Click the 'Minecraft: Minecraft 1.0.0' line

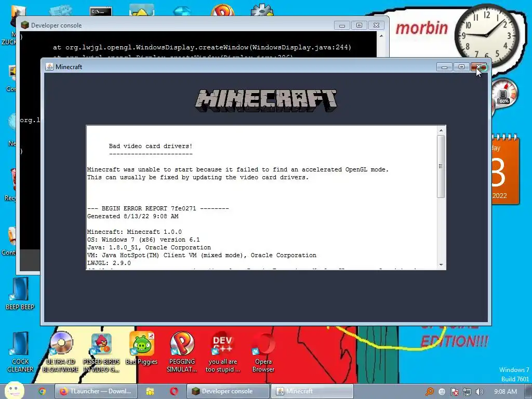pos(135,232)
